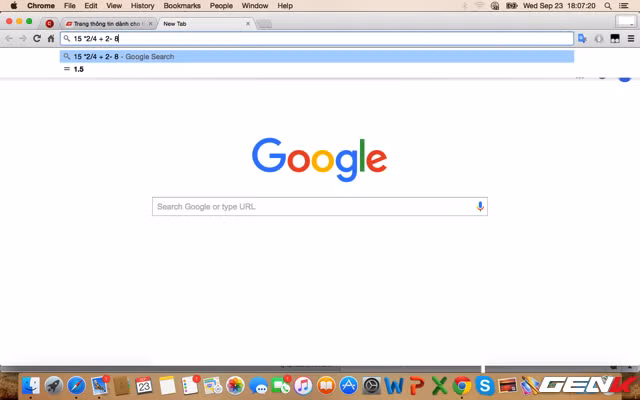Close the New Tab tab
The width and height of the screenshot is (640, 400).
[248, 23]
